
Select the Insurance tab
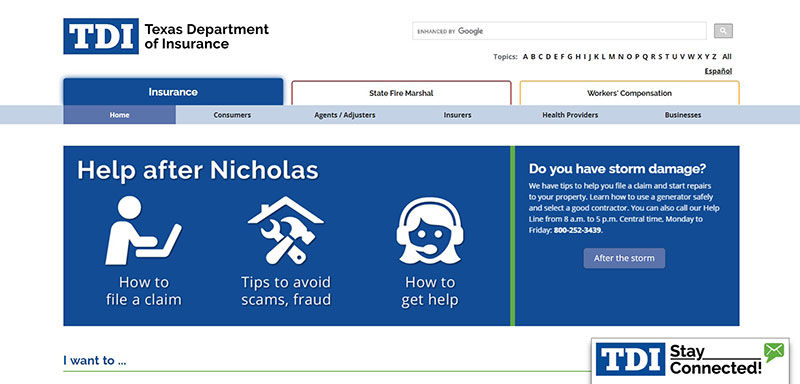tap(173, 92)
